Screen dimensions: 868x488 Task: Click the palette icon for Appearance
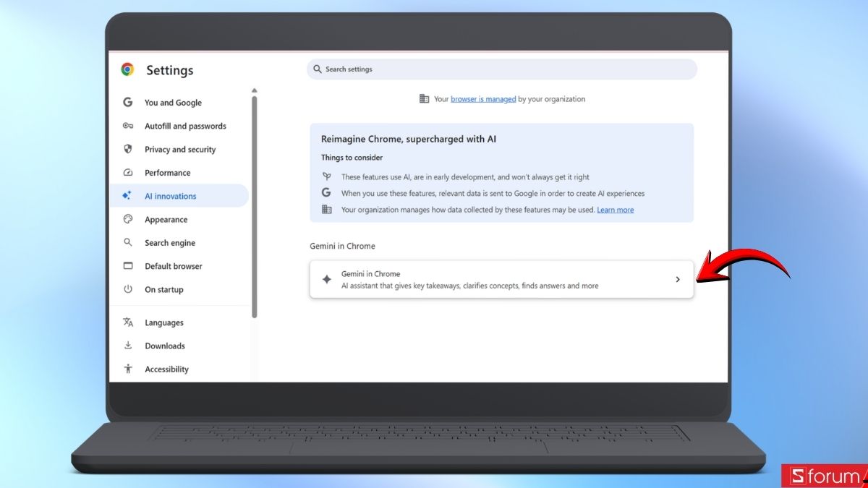coord(128,219)
